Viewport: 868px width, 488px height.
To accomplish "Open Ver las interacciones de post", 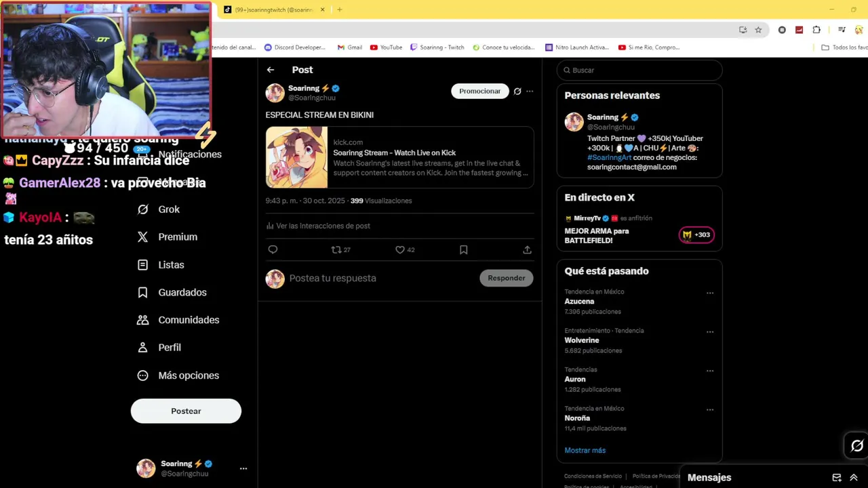I will click(x=318, y=226).
